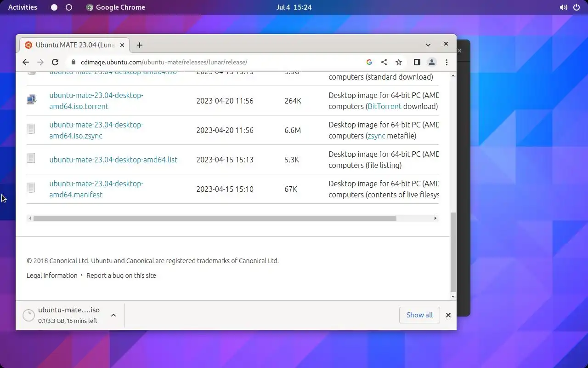Click the filled workspace dot indicator
This screenshot has width=588, height=368.
point(54,7)
